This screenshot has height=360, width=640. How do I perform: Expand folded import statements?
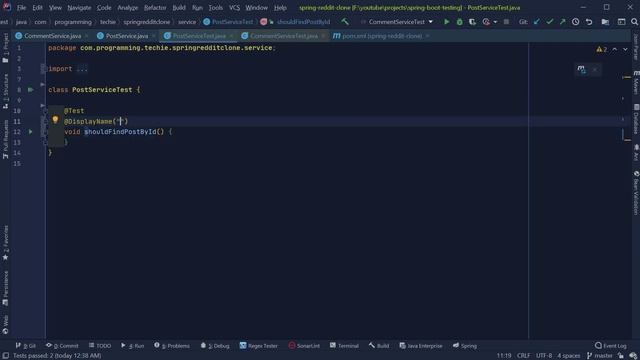pyautogui.click(x=82, y=69)
